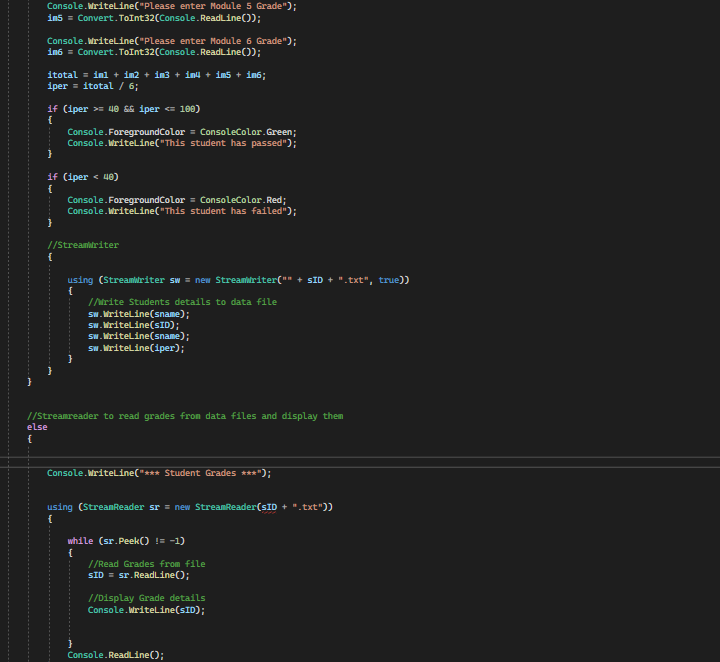
Task: Click the "Please enter Module 5 Grade" string
Action: pyautogui.click(x=213, y=6)
